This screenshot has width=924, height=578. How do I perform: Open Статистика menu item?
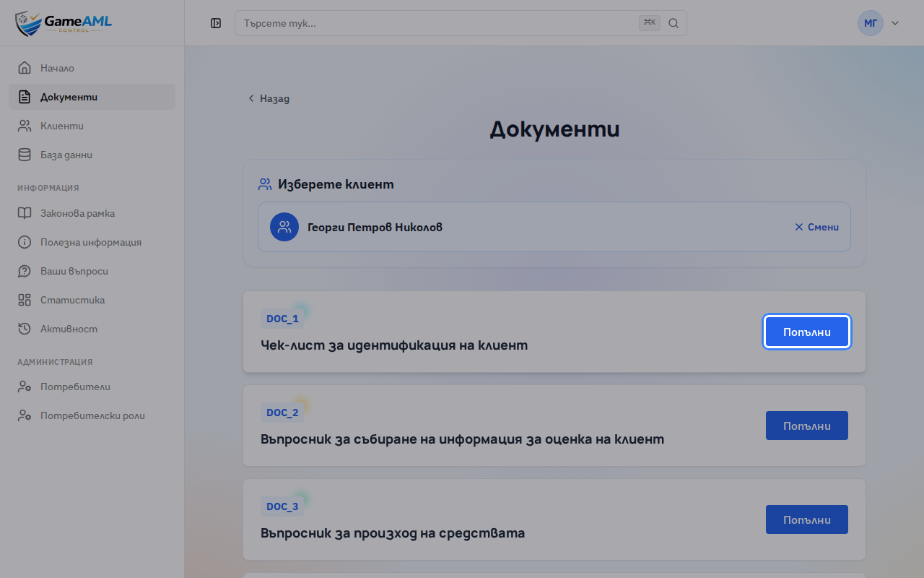[x=92, y=300]
